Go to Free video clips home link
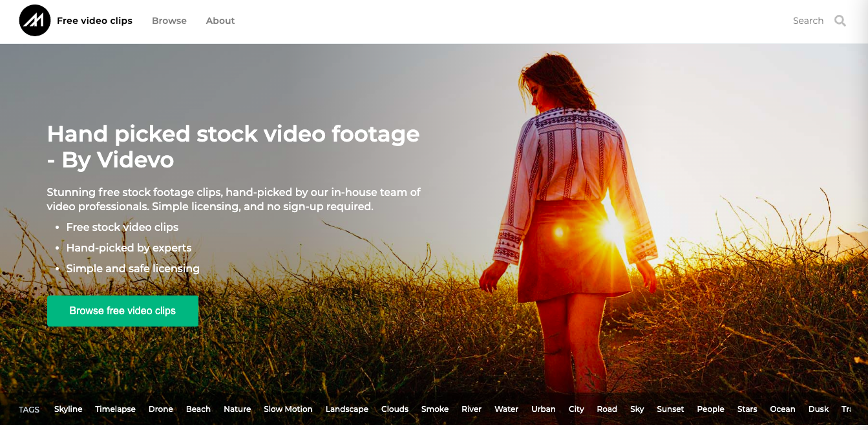The width and height of the screenshot is (868, 430). (94, 20)
